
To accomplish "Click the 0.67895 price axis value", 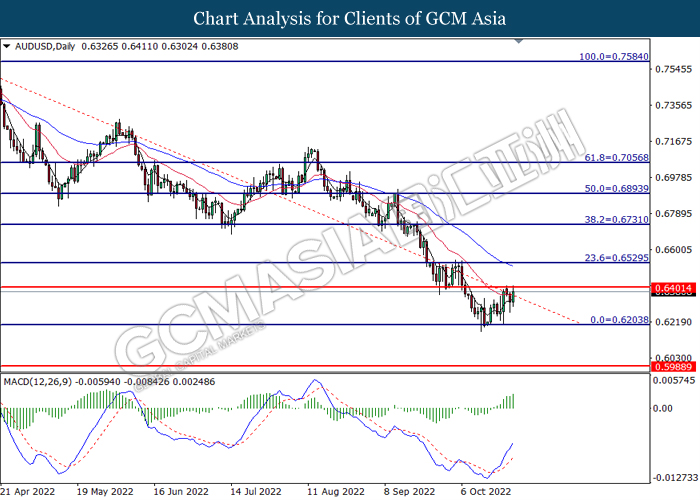I will click(x=674, y=214).
